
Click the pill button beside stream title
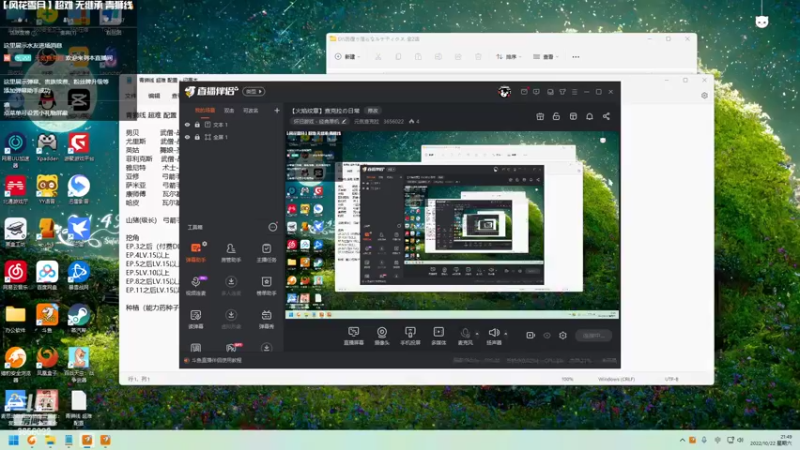pos(373,111)
